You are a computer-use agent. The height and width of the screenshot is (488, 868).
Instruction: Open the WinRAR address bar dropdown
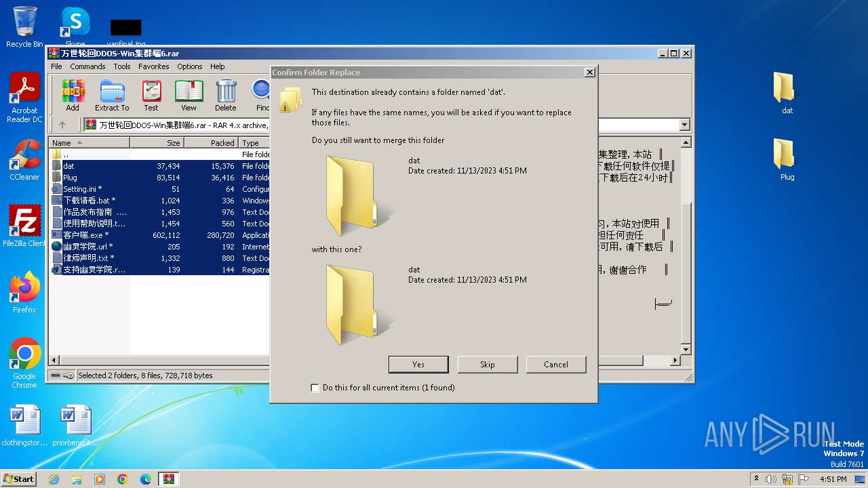684,125
